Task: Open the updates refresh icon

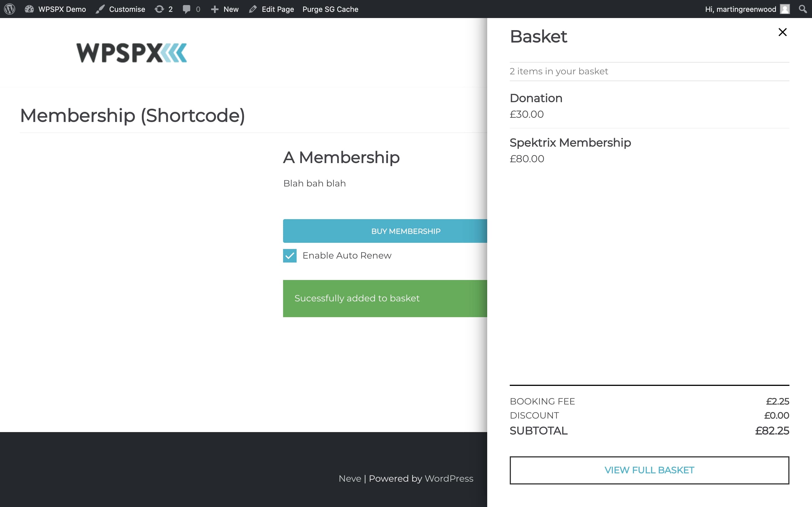Action: 159,9
